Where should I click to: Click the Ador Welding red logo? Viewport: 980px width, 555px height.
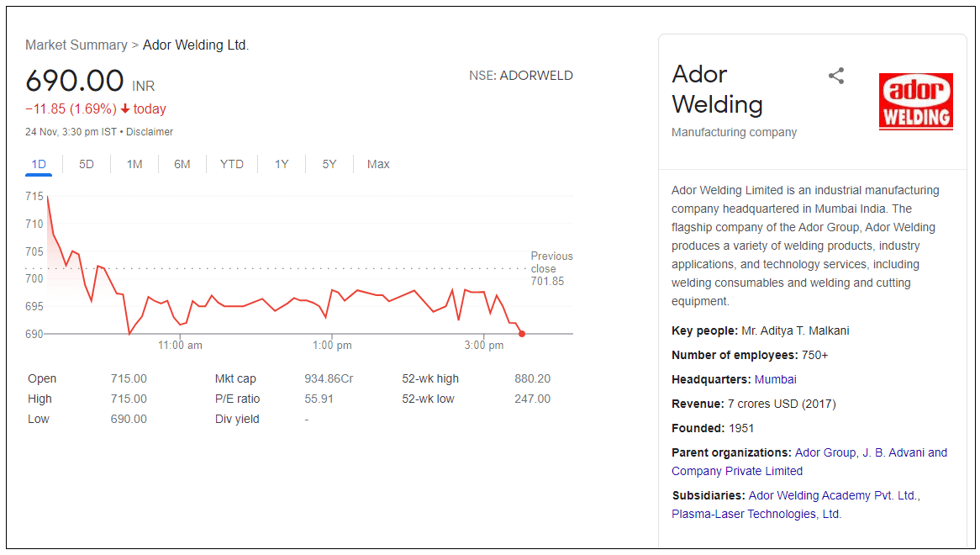915,101
